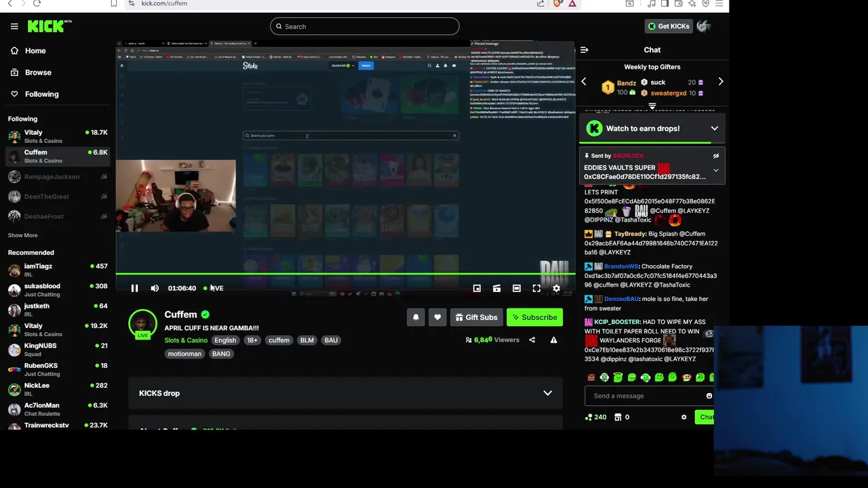868x488 pixels.
Task: Click Show more under Following
Action: click(23, 235)
